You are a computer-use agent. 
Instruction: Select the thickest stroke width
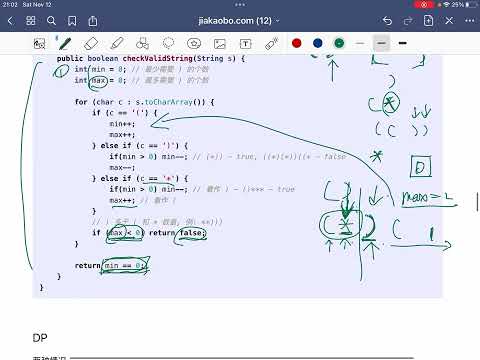point(403,43)
